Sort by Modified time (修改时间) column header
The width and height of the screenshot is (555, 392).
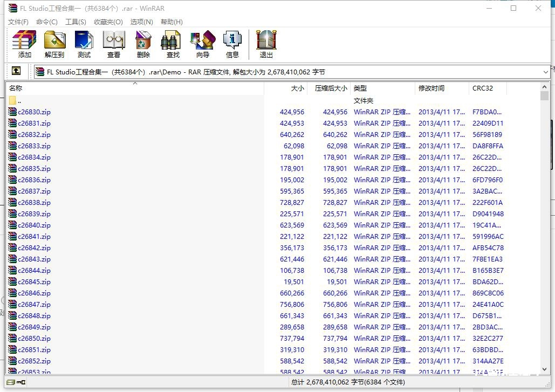coord(442,88)
